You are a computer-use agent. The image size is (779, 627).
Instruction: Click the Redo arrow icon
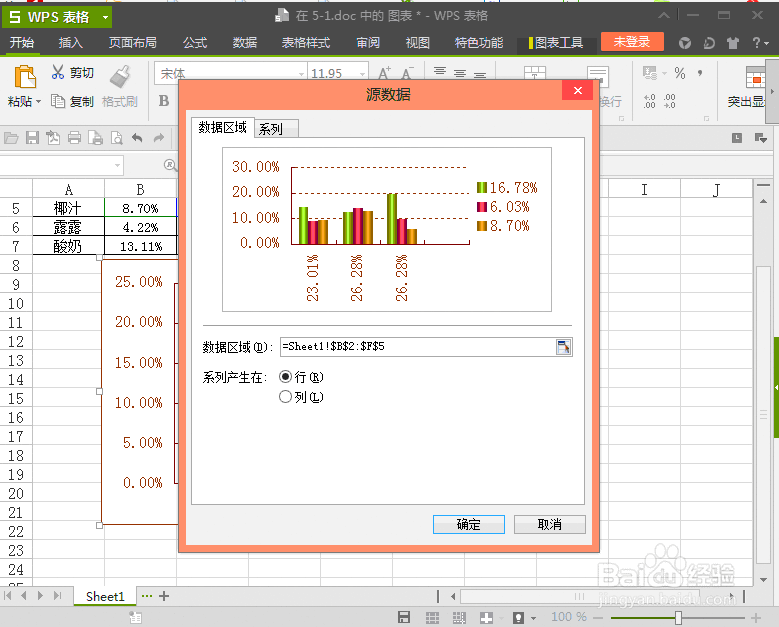(158, 138)
